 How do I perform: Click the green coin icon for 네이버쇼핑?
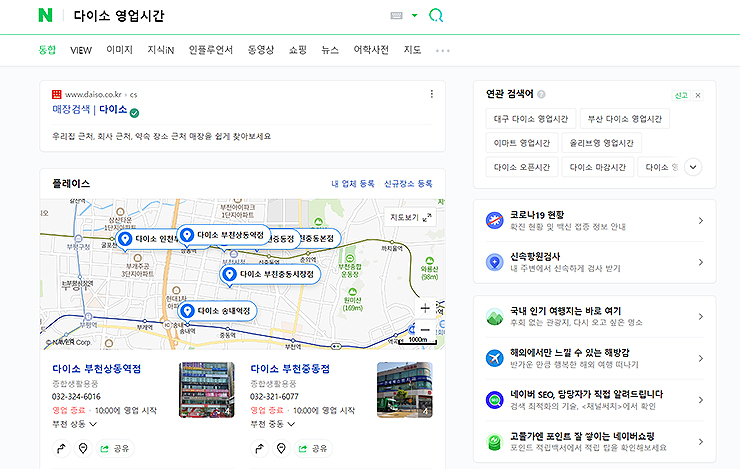(x=495, y=442)
